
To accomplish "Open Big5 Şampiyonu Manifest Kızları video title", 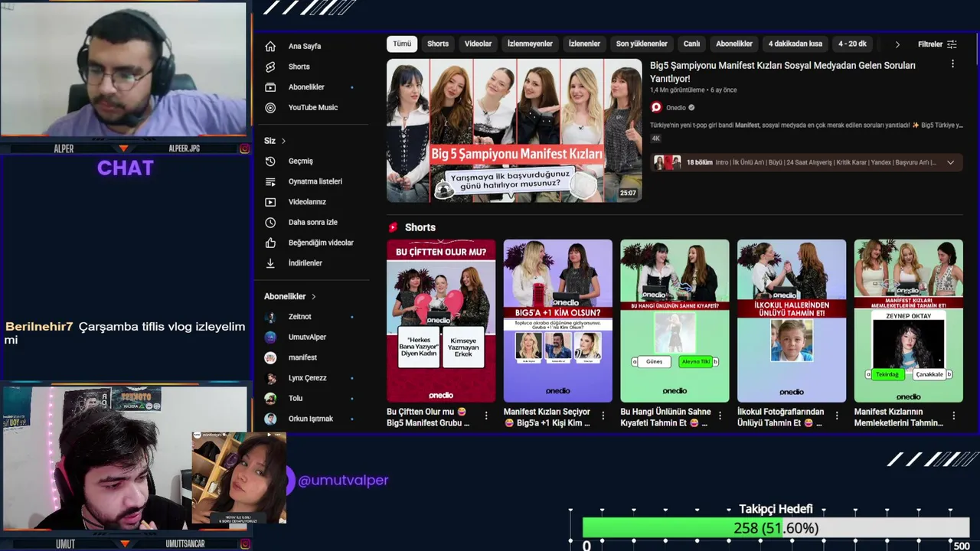I will coord(782,72).
